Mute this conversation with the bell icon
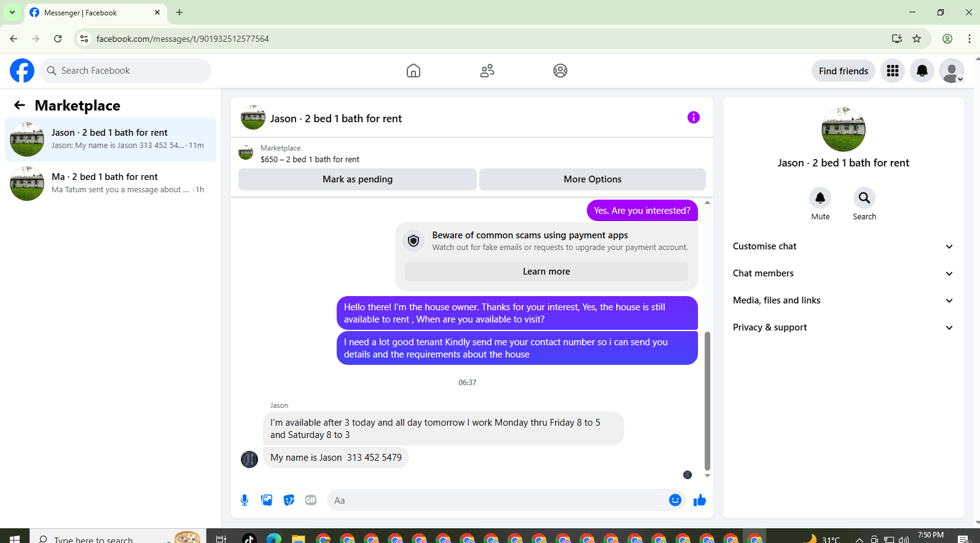980x543 pixels. pyautogui.click(x=820, y=198)
